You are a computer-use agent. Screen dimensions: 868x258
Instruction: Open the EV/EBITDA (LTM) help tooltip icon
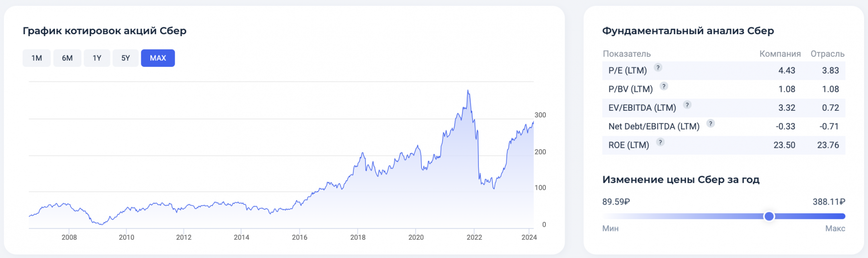point(687,104)
